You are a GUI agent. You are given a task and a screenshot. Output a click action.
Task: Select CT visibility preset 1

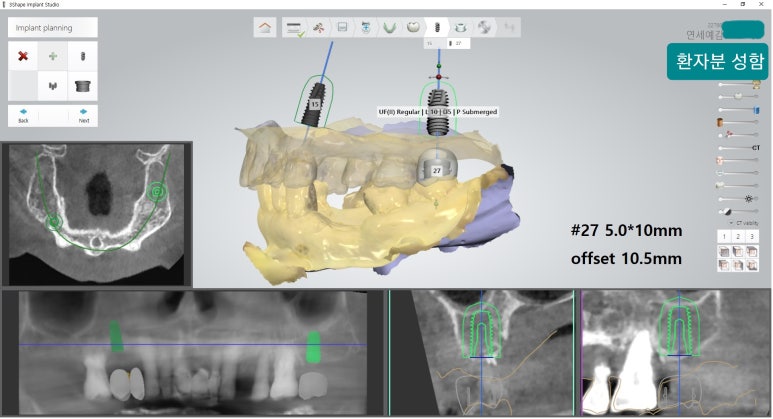[724, 236]
